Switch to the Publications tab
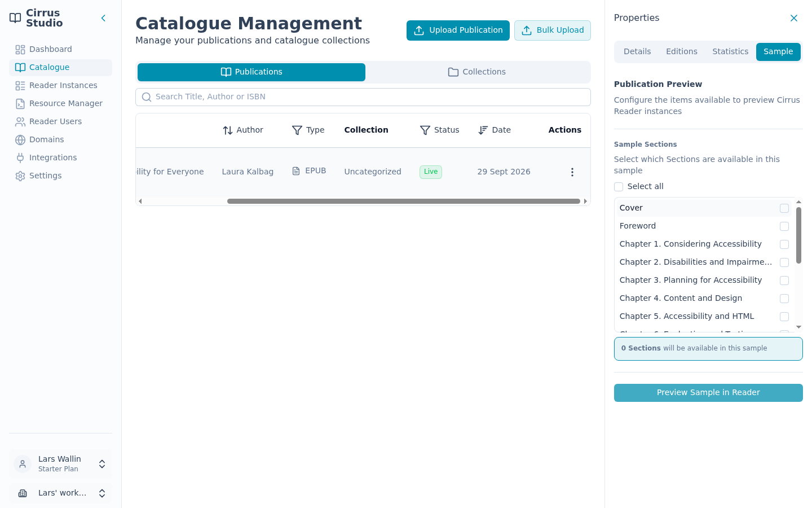This screenshot has width=812, height=508. 251,72
